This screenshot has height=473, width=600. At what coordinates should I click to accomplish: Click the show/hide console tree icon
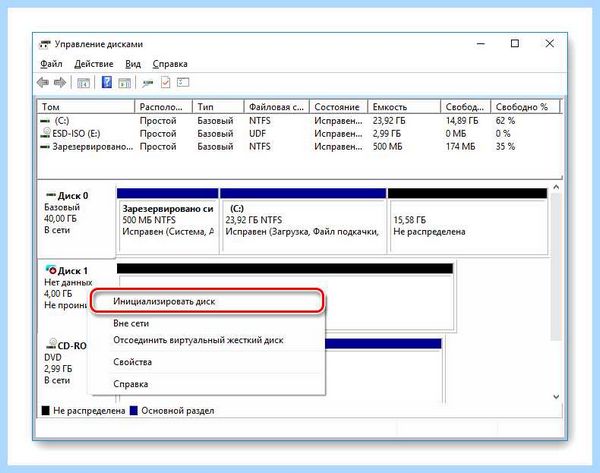pyautogui.click(x=83, y=83)
